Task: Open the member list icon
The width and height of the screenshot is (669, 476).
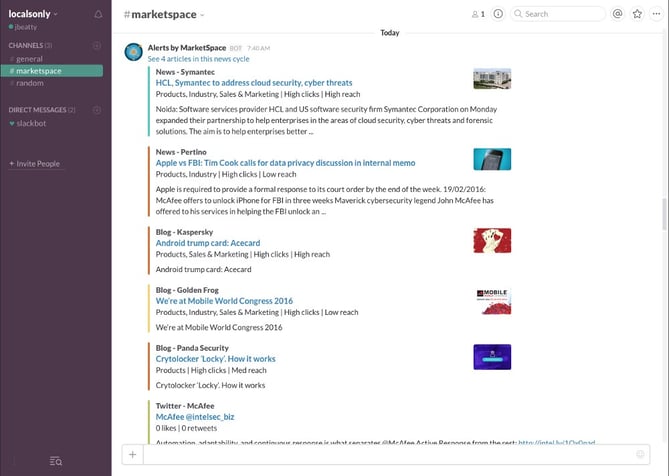Action: point(477,14)
